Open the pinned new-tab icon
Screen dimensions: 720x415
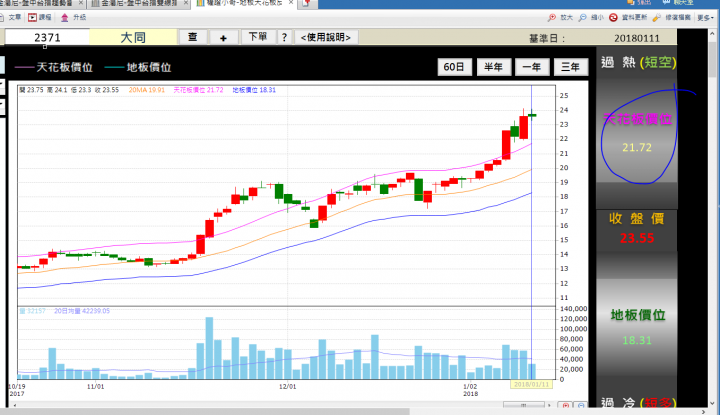pos(307,4)
